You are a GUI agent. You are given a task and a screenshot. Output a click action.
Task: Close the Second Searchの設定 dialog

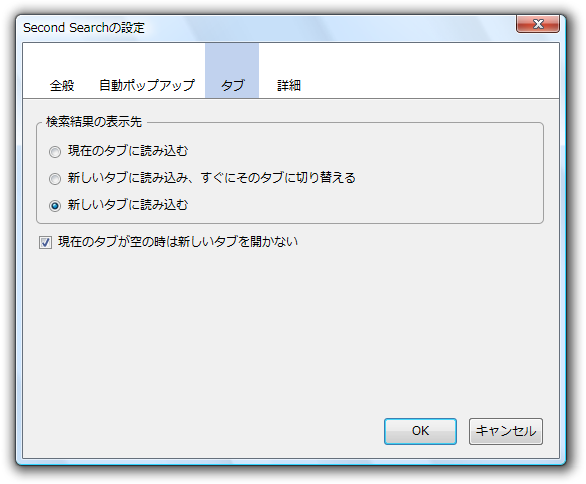point(538,24)
